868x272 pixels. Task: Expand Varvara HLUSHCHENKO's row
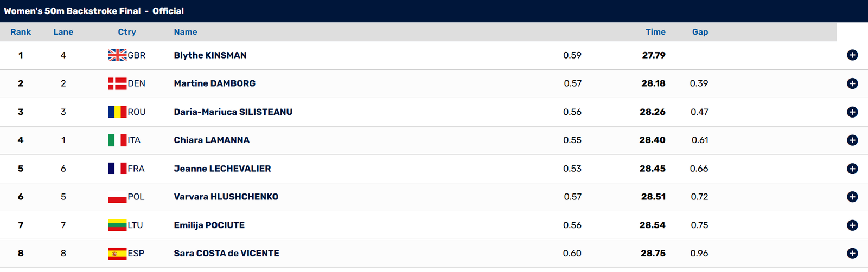click(852, 197)
